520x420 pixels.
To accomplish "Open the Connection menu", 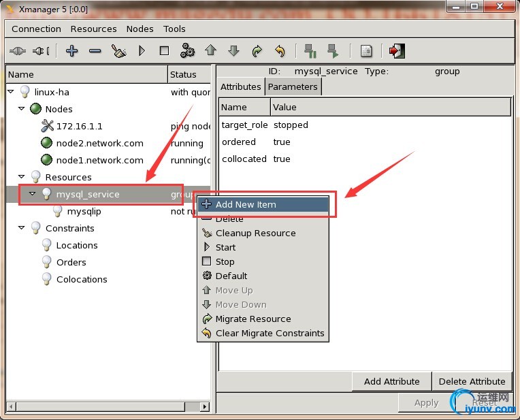I will click(x=37, y=29).
